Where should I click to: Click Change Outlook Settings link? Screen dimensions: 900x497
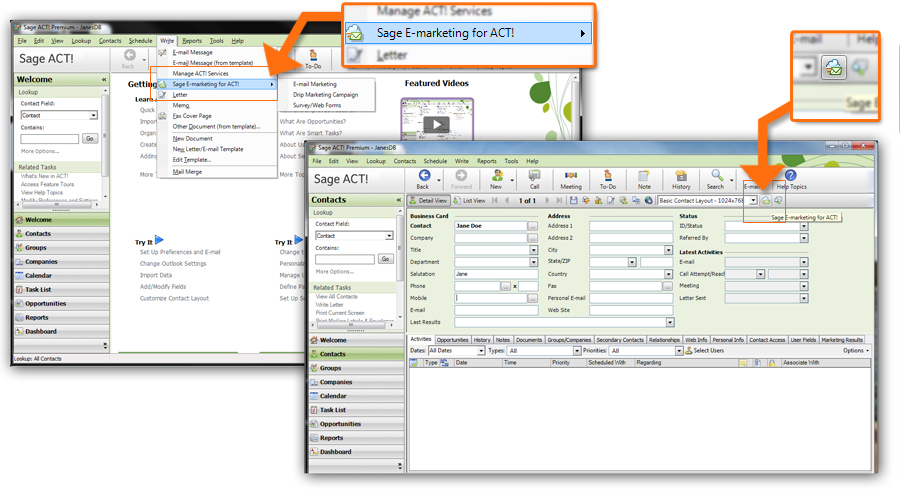173,264
